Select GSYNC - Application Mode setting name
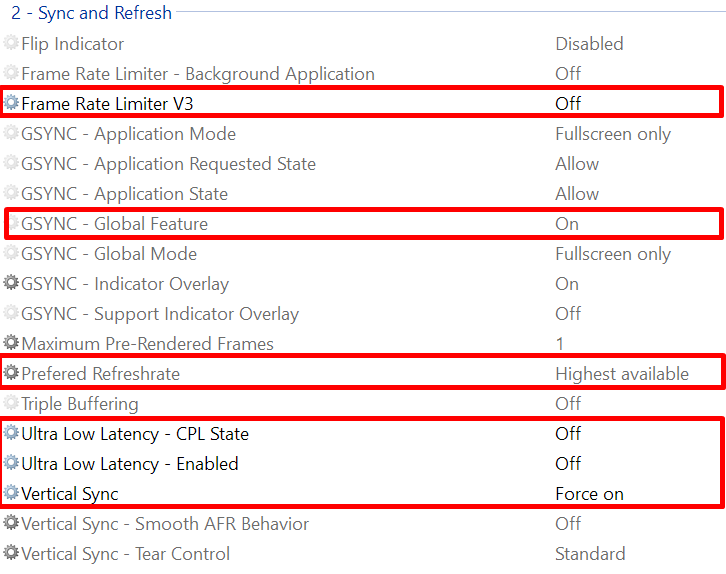This screenshot has height=574, width=726. pyautogui.click(x=128, y=134)
